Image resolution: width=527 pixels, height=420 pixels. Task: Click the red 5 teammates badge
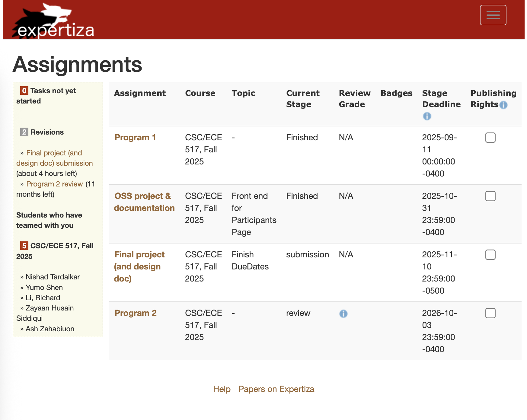[x=24, y=246]
